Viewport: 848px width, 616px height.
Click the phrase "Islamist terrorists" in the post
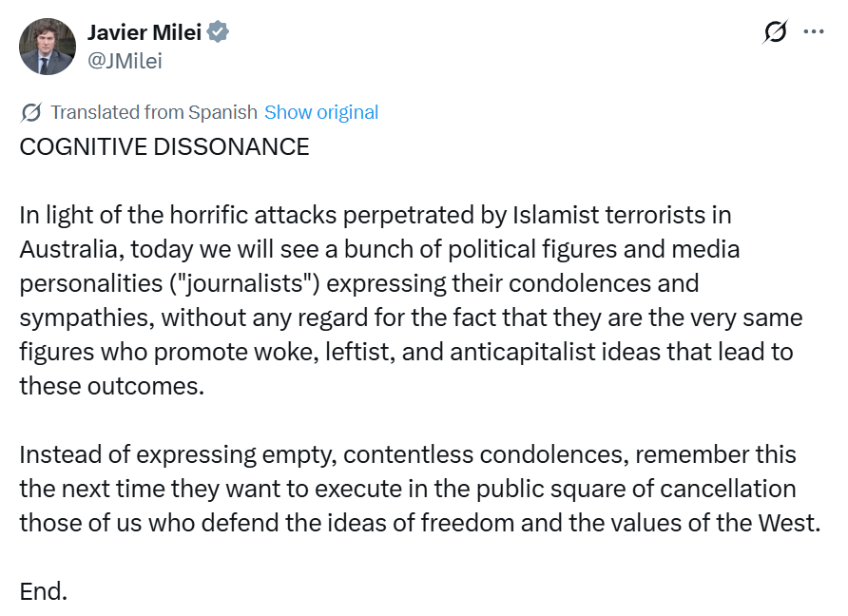pyautogui.click(x=598, y=215)
